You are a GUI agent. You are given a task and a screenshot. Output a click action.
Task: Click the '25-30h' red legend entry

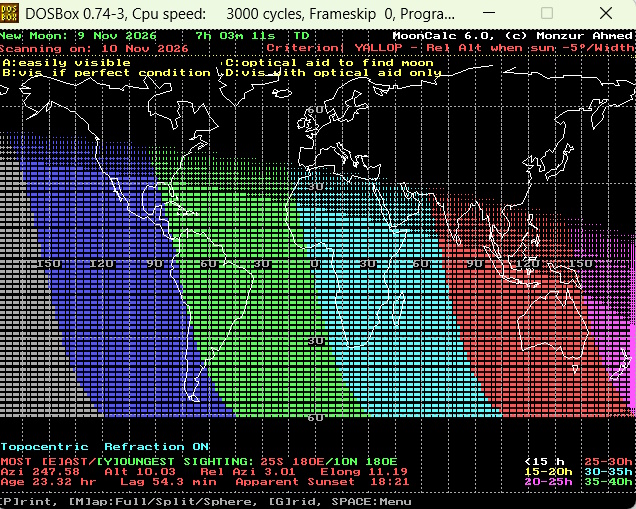coord(608,462)
